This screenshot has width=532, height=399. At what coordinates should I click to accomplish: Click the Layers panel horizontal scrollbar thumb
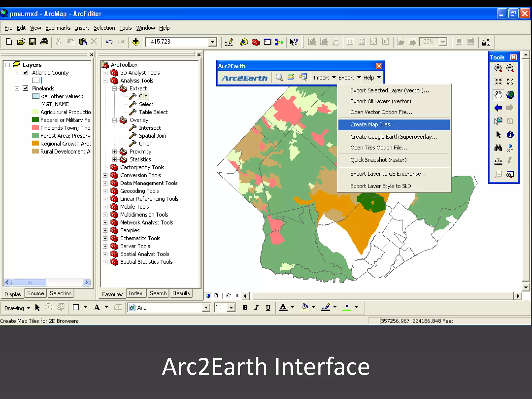(x=30, y=282)
